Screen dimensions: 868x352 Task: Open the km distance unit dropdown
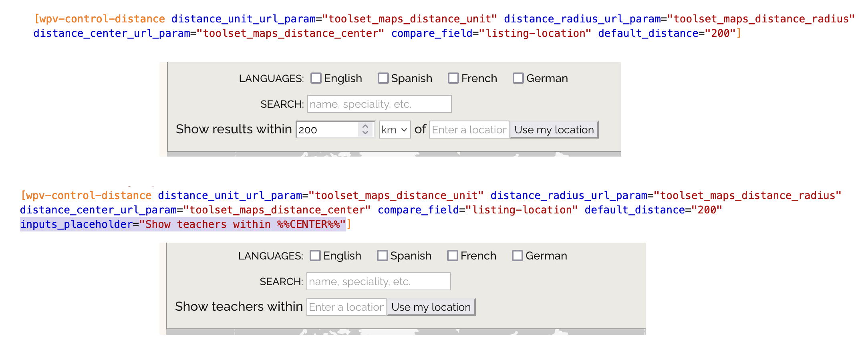point(395,130)
